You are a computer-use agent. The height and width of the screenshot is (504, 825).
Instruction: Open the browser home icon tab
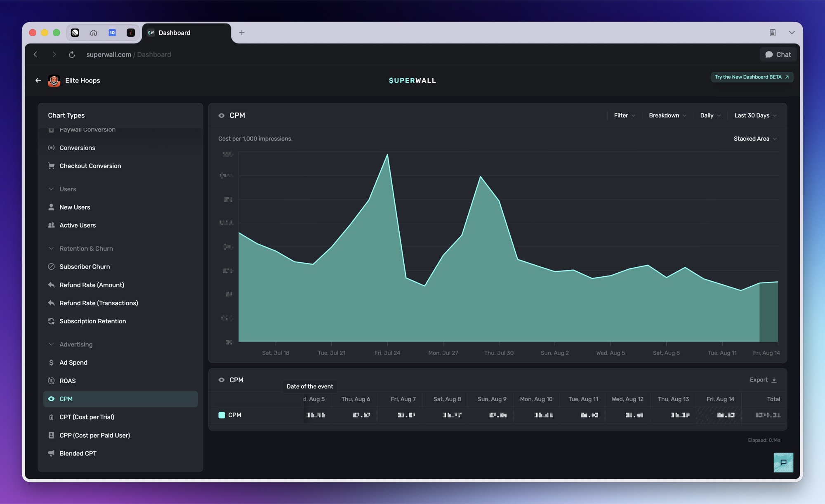pyautogui.click(x=94, y=33)
